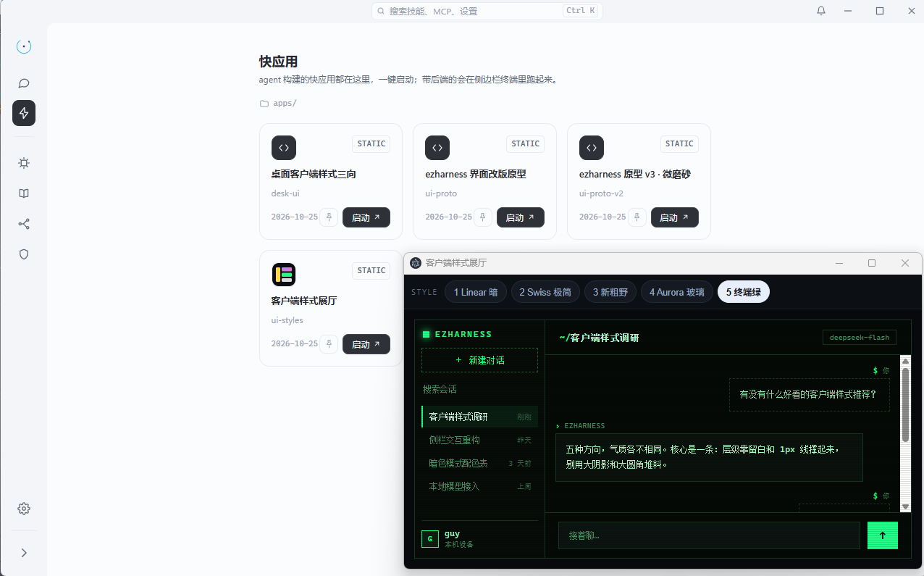Open the notifications bell icon
This screenshot has width=924, height=576.
click(821, 11)
